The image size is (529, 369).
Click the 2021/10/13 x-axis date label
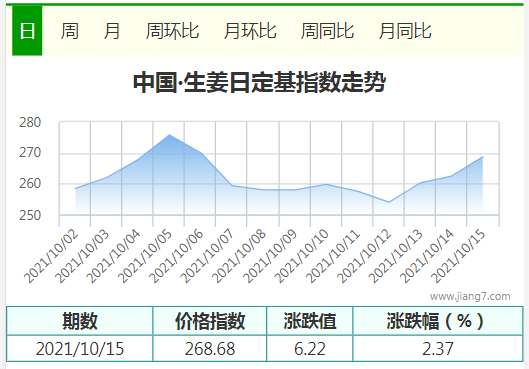click(x=396, y=256)
